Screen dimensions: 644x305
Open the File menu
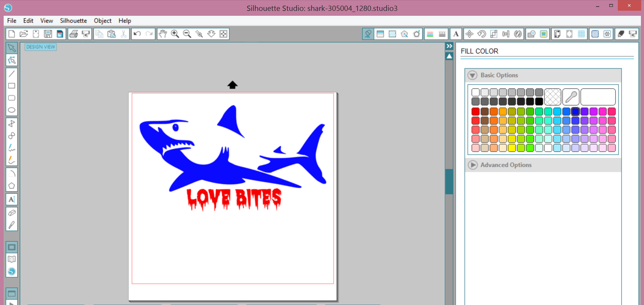point(11,21)
